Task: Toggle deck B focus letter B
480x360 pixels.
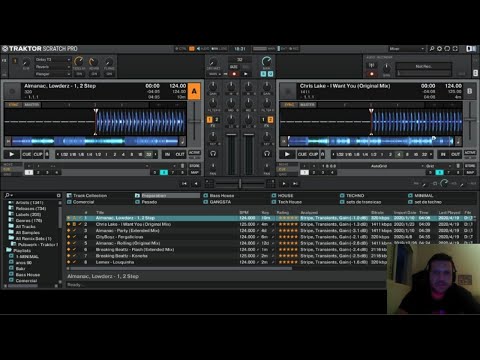Action: pos(470,91)
